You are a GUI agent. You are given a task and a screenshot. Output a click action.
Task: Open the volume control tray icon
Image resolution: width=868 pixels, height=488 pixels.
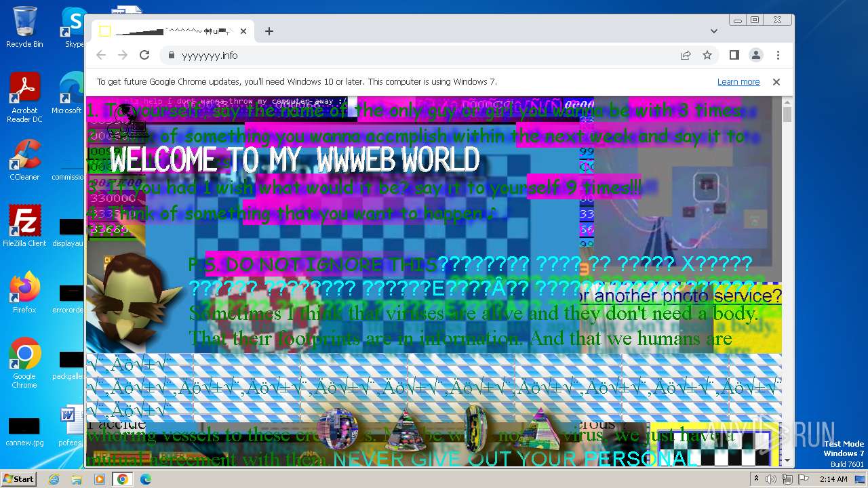pos(771,479)
